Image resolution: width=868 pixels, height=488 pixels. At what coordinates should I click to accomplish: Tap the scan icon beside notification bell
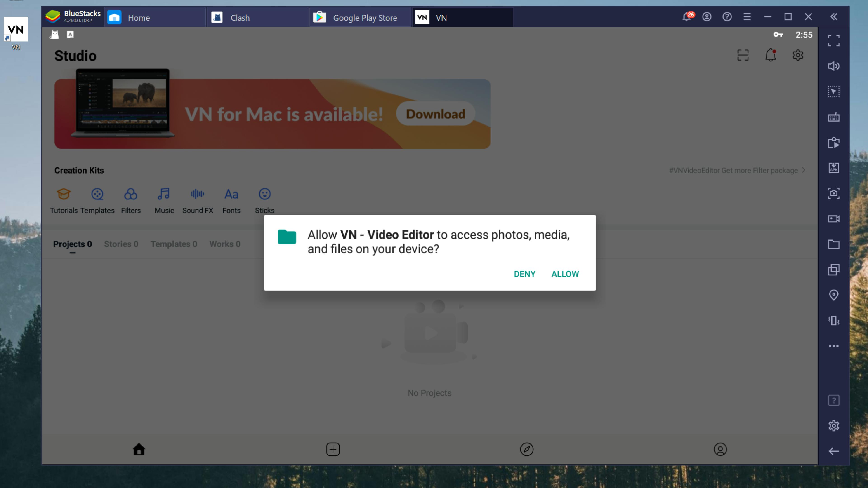743,55
